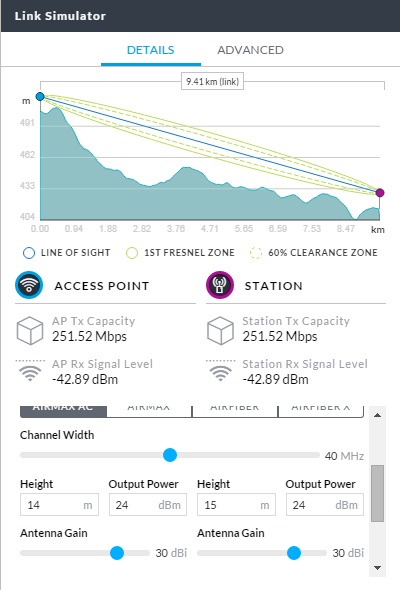Toggle the 60% Clearance Zone legend circle
Screen dimensions: 400x590
(x=256, y=253)
